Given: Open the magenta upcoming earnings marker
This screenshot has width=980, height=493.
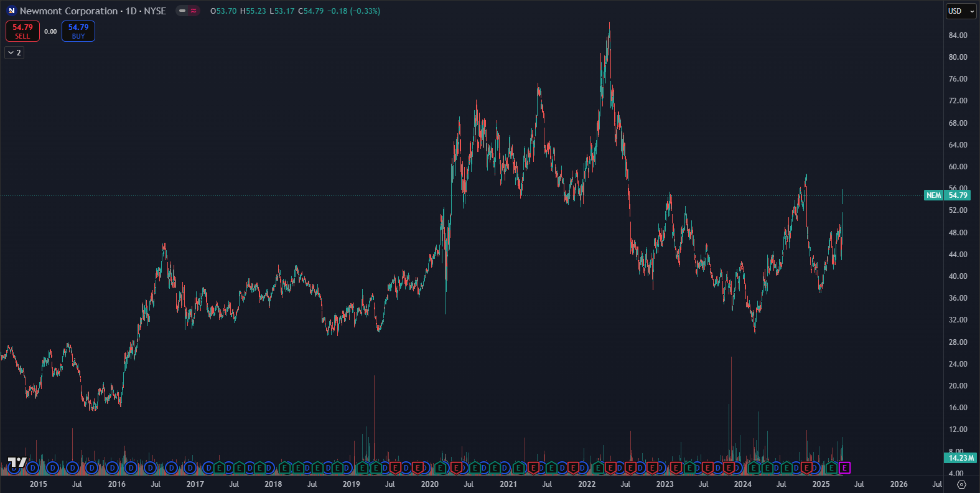Looking at the screenshot, I should (844, 467).
